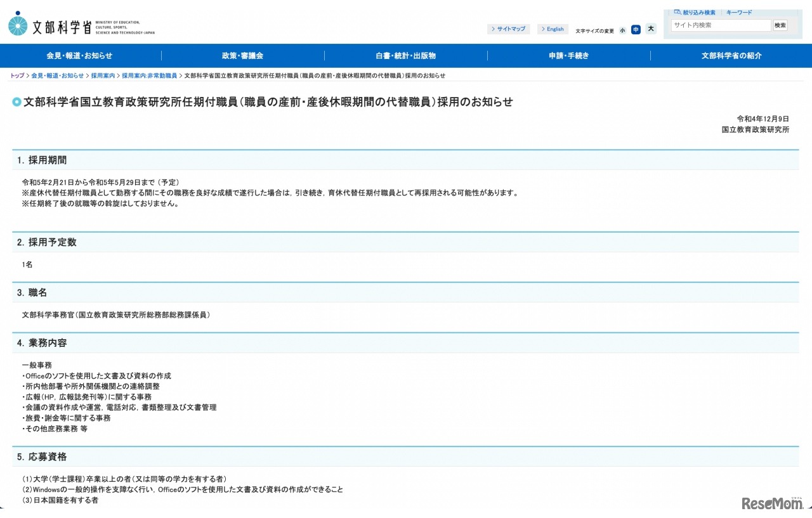Click the line about Officeのソフトを使用した文書及び資料の作成 under 業務内容

tap(96, 376)
